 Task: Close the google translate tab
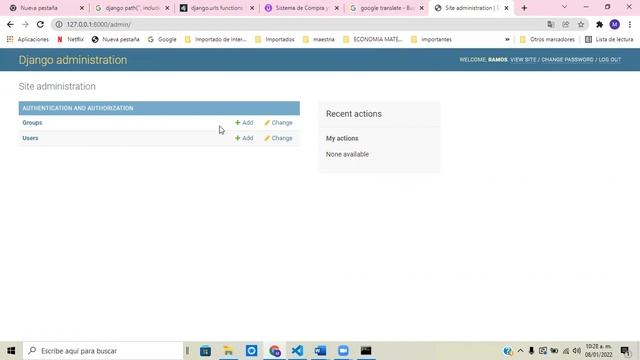(422, 8)
